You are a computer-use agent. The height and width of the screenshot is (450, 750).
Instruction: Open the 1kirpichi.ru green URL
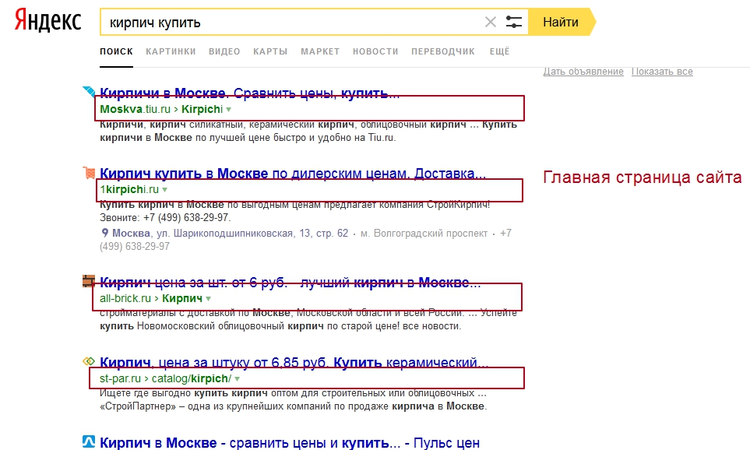tap(129, 189)
